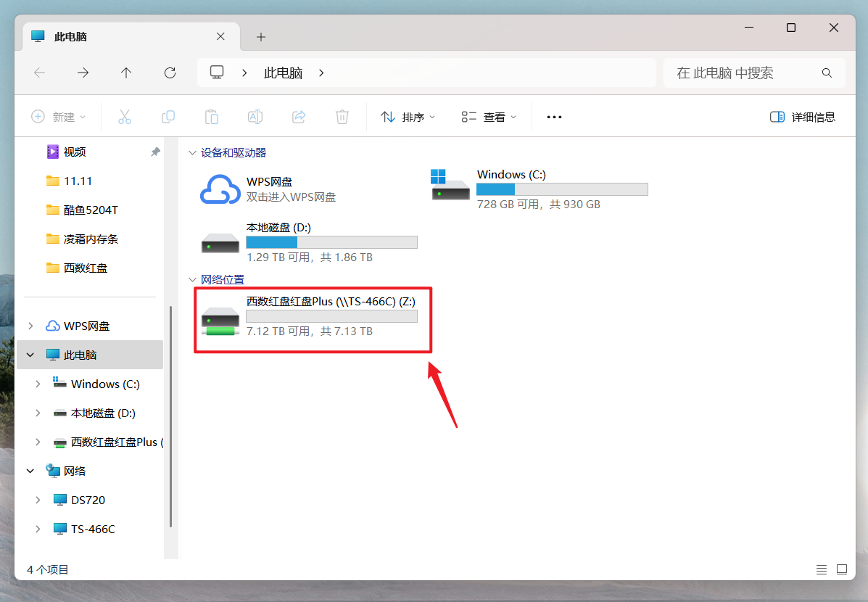Switch to details list view icon
This screenshot has width=868, height=602.
pos(822,569)
